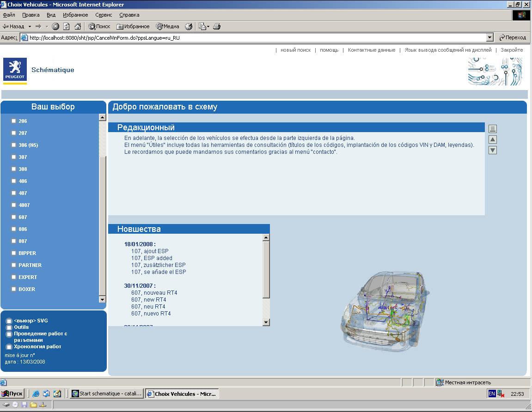This screenshot has height=412, width=532.
Task: Click the Пуск start button
Action: click(12, 394)
